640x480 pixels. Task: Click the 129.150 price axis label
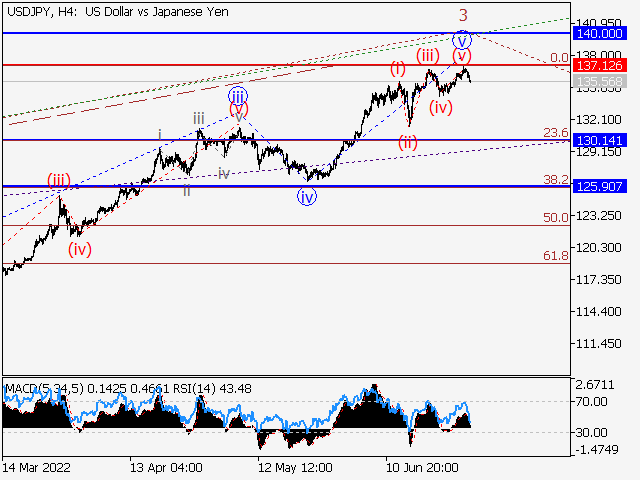(x=598, y=152)
